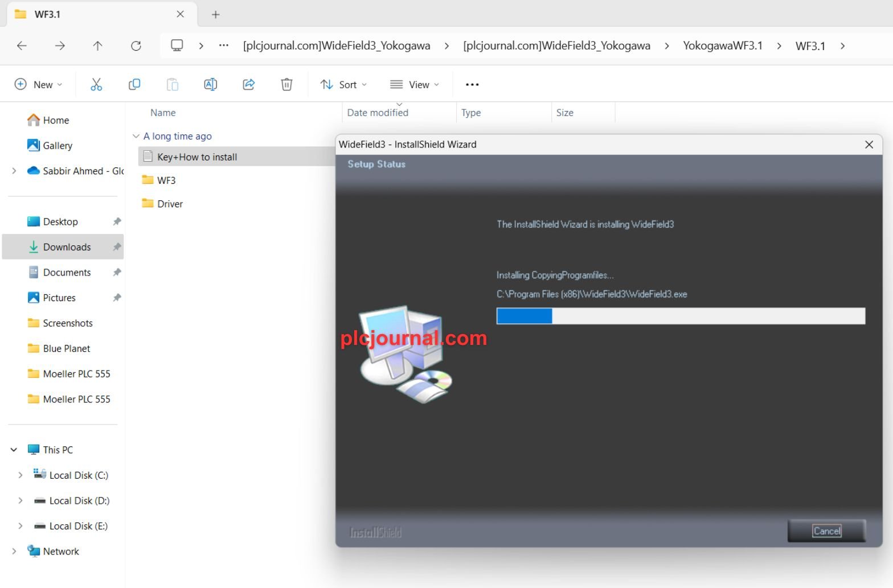The image size is (893, 588).
Task: Click the installation progress bar
Action: [x=681, y=316]
